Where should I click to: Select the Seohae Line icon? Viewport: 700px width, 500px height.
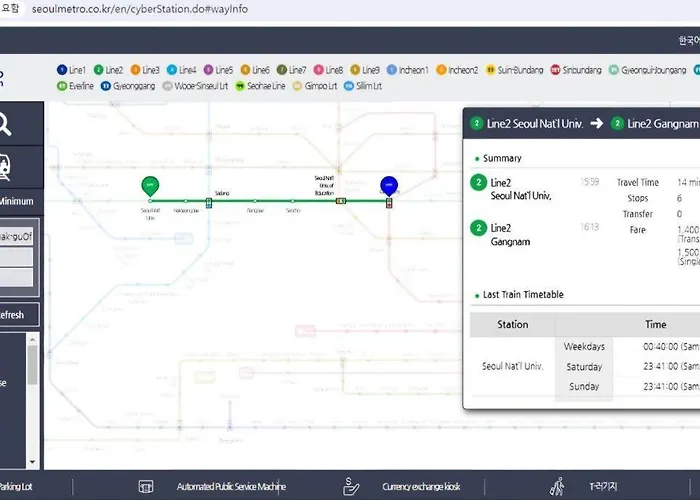tap(240, 86)
